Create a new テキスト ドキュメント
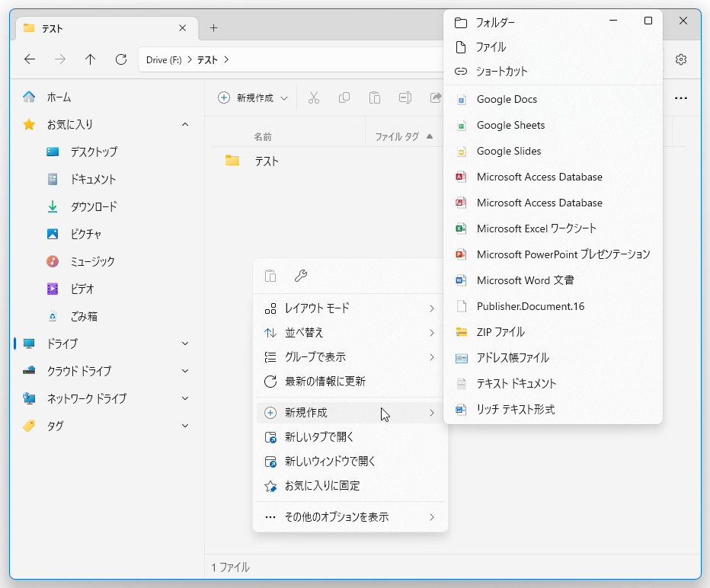The height and width of the screenshot is (588, 710). tap(553, 384)
